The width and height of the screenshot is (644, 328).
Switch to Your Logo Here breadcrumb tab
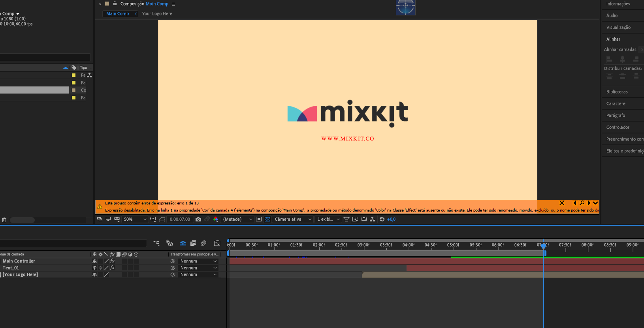[x=157, y=13]
